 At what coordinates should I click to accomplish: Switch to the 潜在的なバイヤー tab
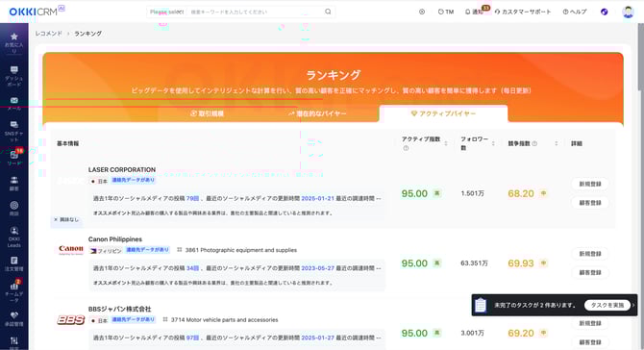(317, 113)
